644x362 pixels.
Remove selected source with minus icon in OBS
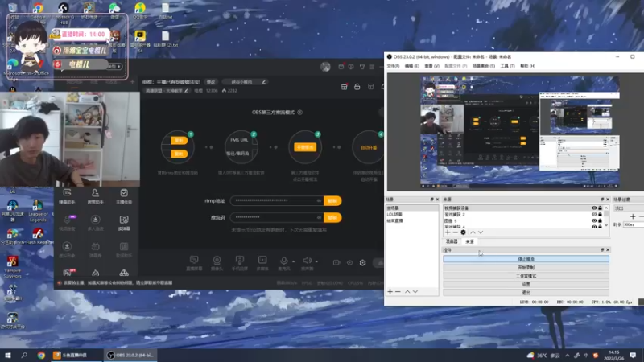click(455, 232)
